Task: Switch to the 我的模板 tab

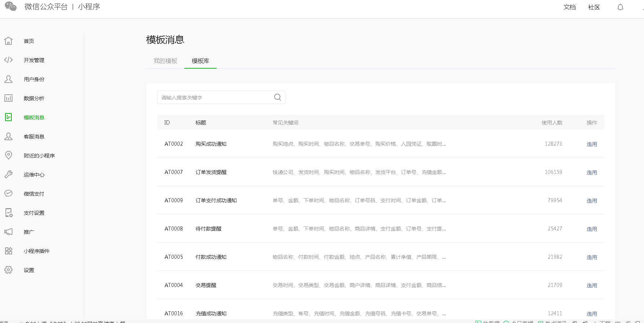Action: point(165,61)
